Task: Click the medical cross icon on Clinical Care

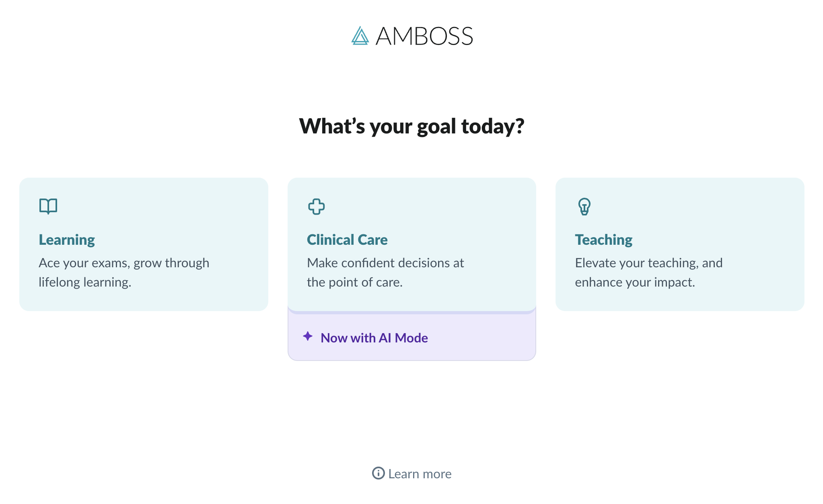Action: click(x=317, y=207)
